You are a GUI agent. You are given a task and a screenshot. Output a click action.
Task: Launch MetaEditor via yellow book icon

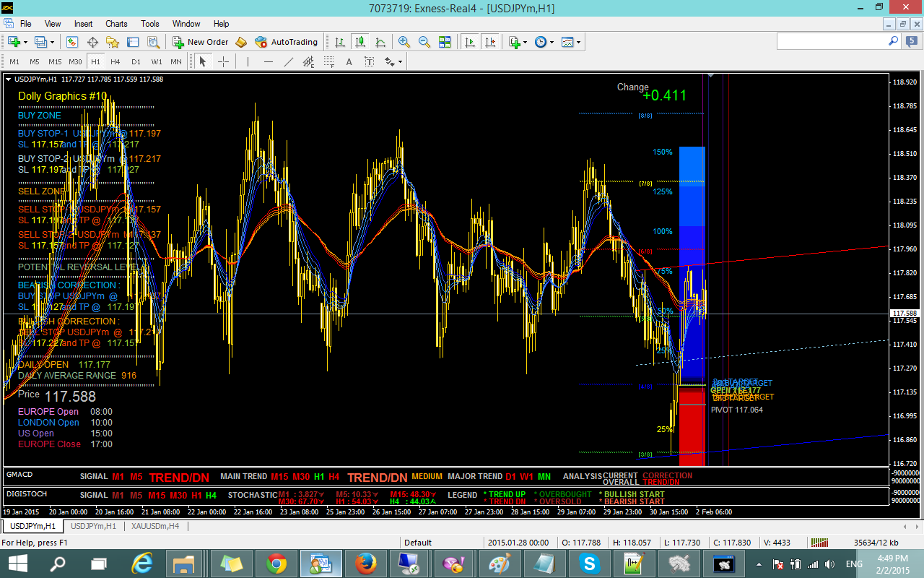pos(241,42)
